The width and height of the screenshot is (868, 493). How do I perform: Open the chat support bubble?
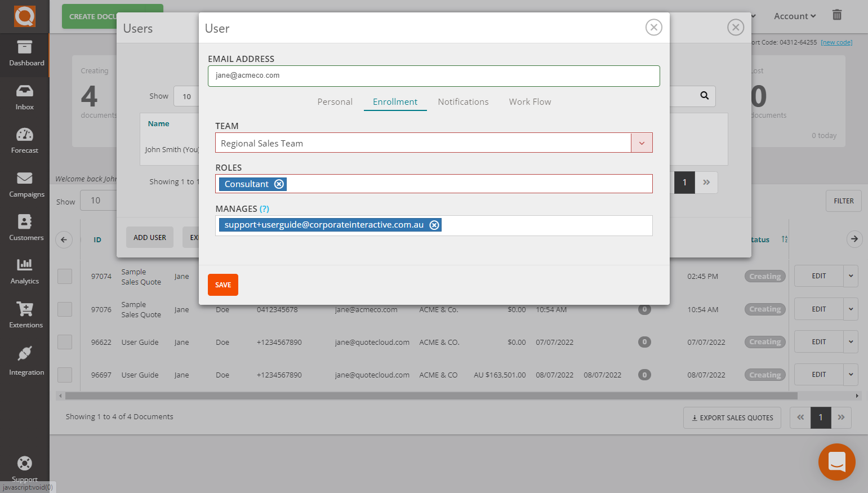click(836, 462)
